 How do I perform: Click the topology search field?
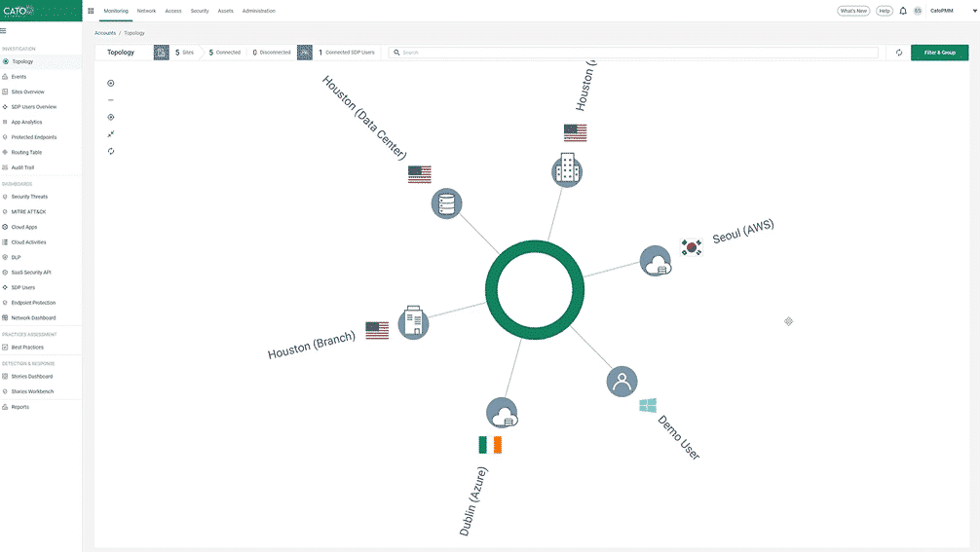coord(633,53)
